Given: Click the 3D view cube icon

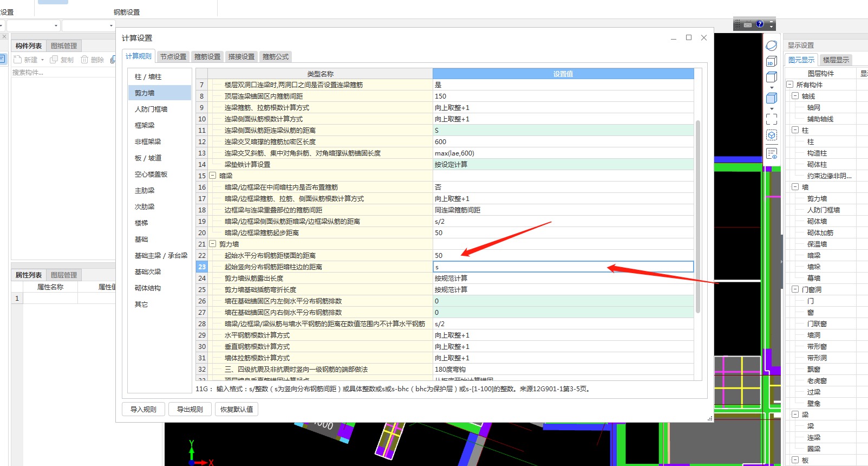Looking at the screenshot, I should coord(772,62).
